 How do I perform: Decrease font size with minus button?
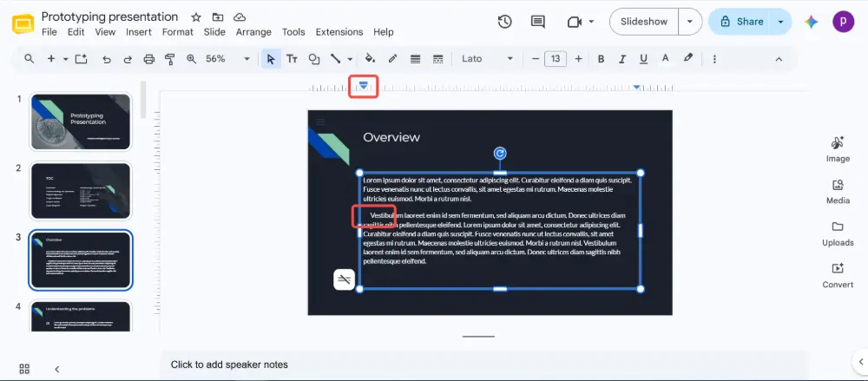pos(536,59)
